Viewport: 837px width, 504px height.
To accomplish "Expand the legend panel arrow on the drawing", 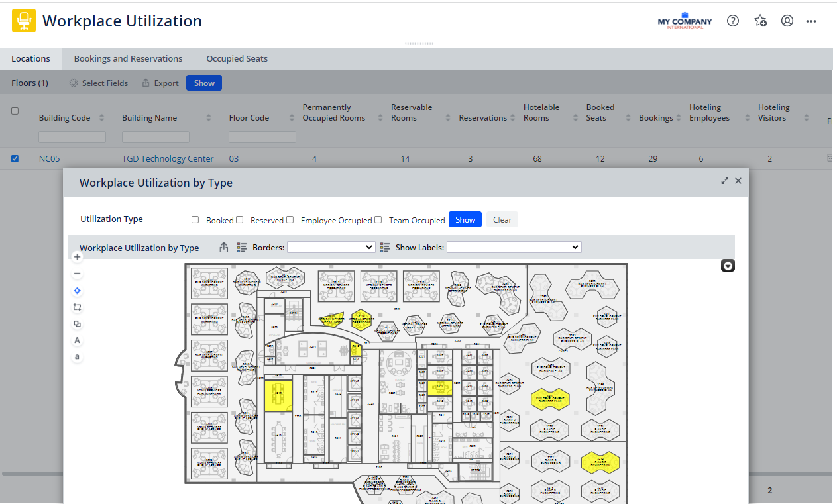I will (x=728, y=266).
